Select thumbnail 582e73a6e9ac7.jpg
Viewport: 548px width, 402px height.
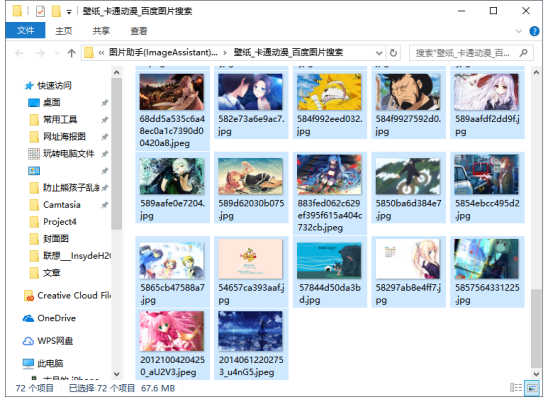pyautogui.click(x=250, y=92)
